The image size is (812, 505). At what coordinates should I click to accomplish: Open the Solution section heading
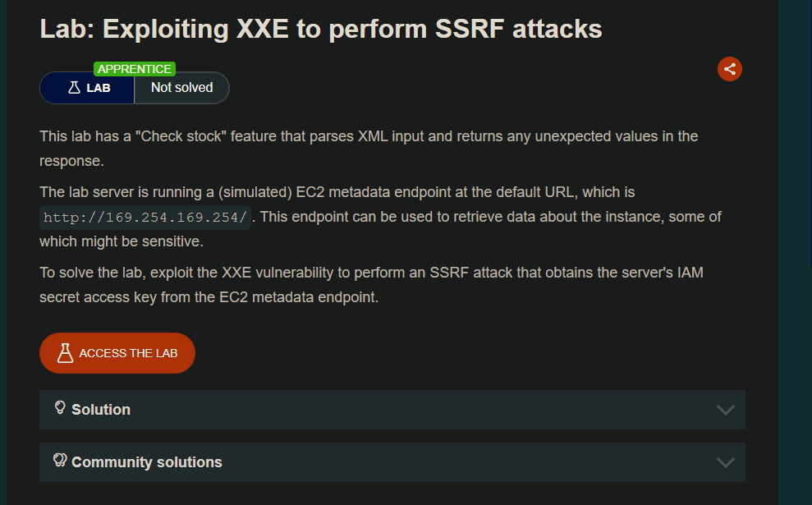101,410
